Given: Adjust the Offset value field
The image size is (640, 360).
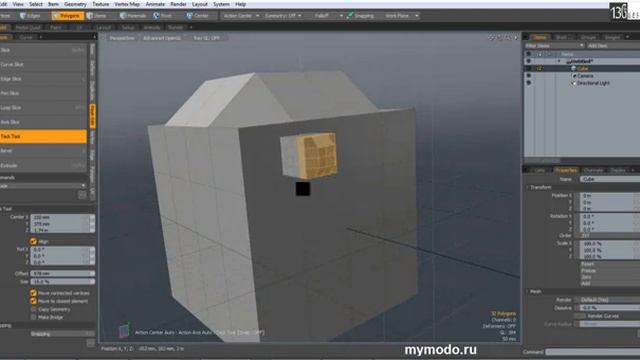Looking at the screenshot, I should click(62, 273).
